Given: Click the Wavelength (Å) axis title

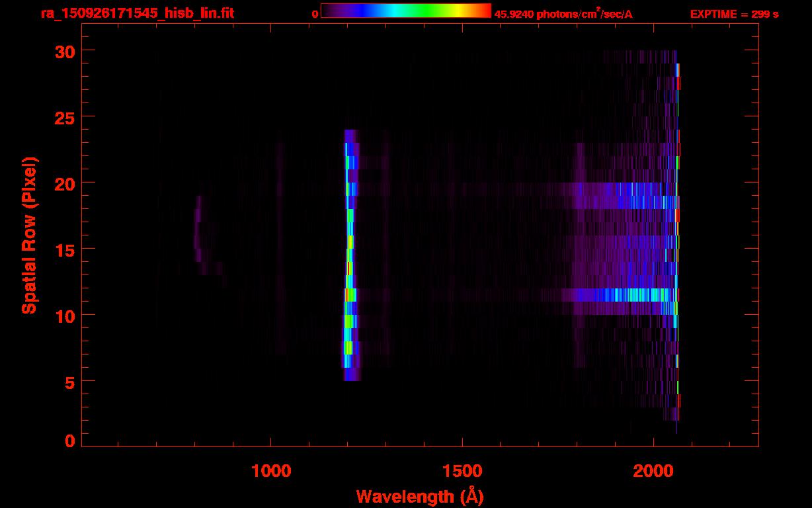Looking at the screenshot, I should point(419,496).
